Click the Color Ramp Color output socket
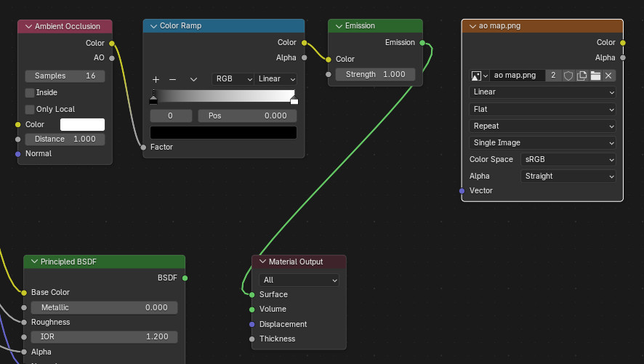The image size is (644, 364). (x=305, y=43)
